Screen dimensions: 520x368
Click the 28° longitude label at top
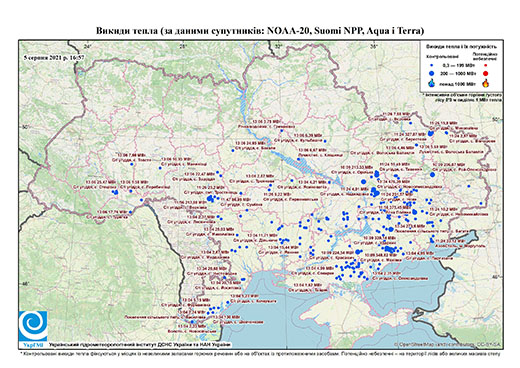click(183, 46)
